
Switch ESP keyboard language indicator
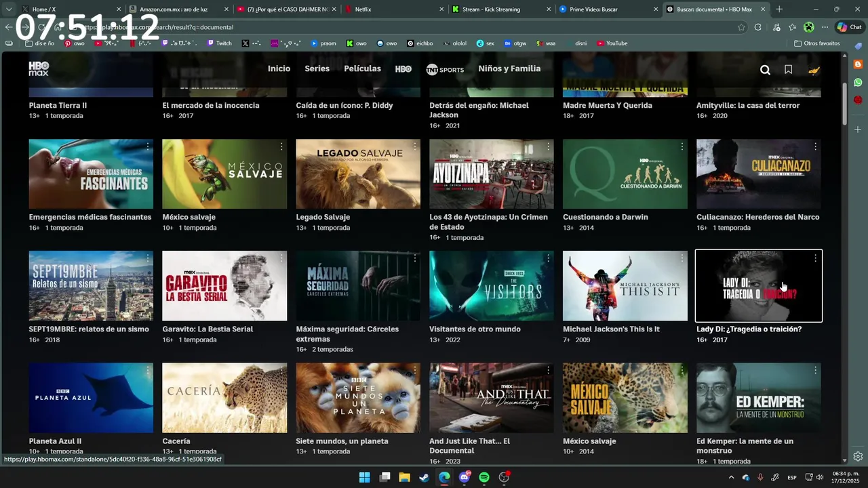pyautogui.click(x=792, y=478)
